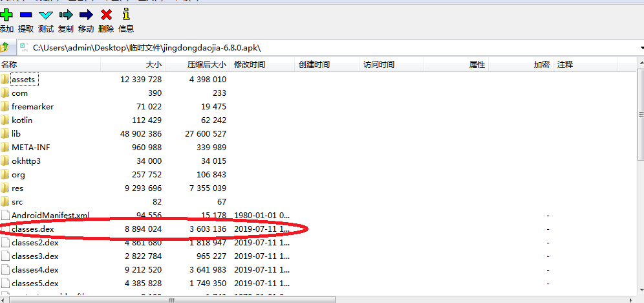Viewport: 644px width, 303px height.
Task: Click the freemarker folder name
Action: 32,106
